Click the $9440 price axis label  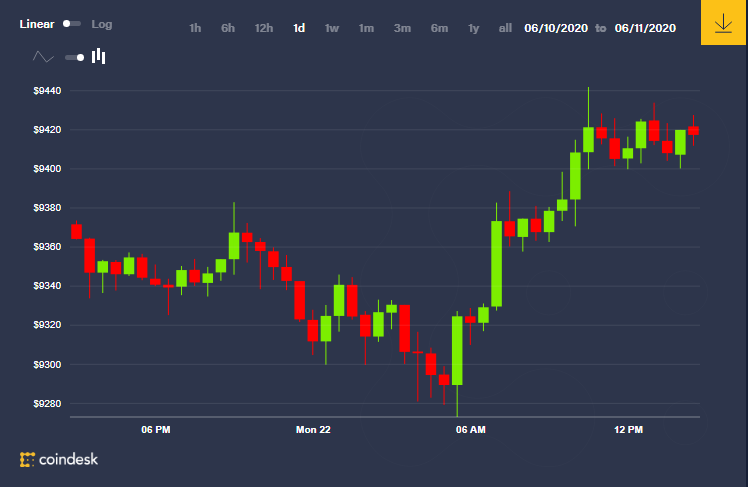pos(47,91)
